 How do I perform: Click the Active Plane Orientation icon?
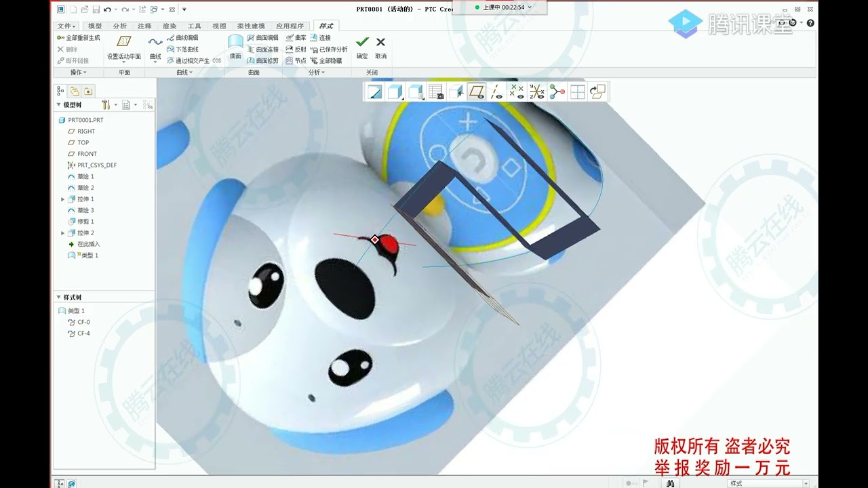[597, 92]
